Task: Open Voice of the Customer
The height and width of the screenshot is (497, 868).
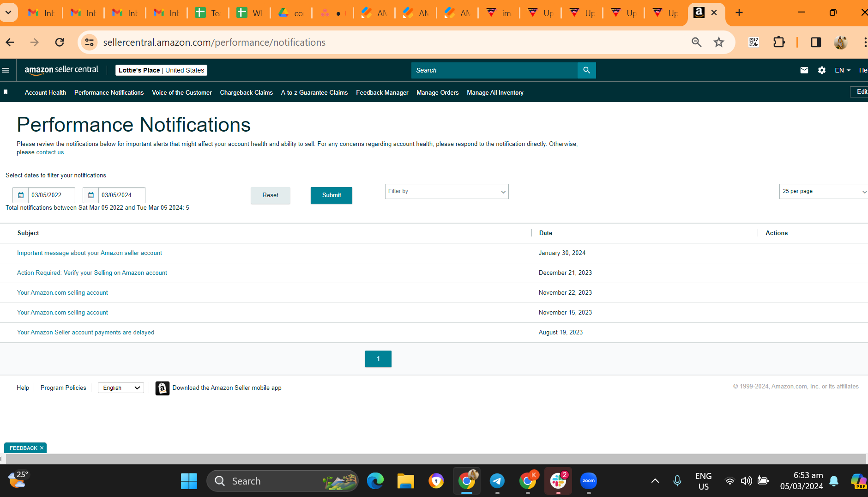Action: tap(182, 92)
